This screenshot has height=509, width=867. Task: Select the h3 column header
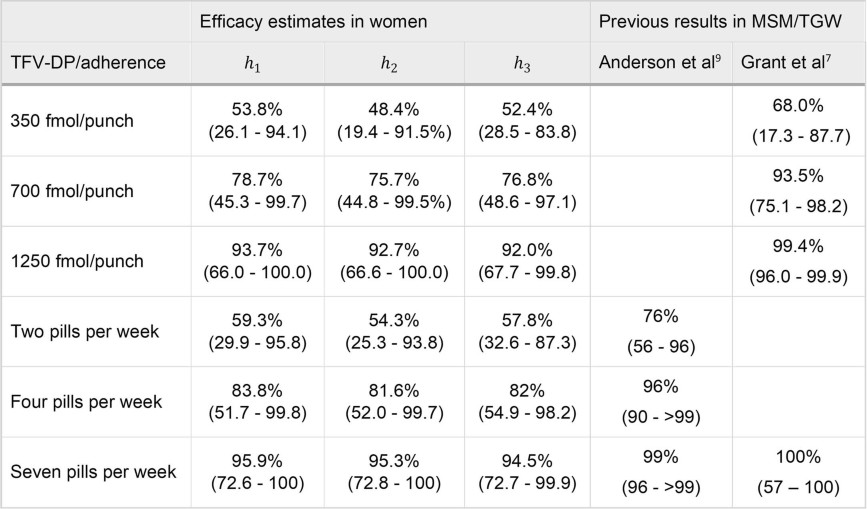point(523,64)
